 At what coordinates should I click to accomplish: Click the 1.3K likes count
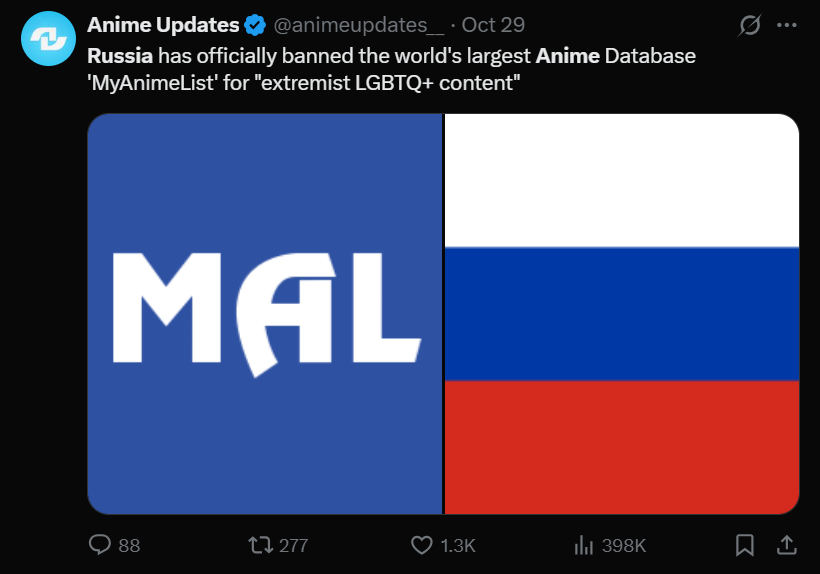point(457,546)
